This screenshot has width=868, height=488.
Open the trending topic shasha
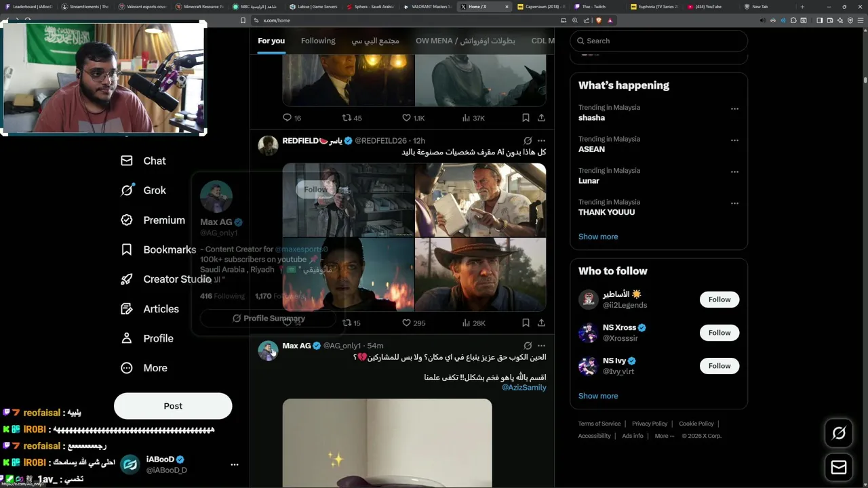tap(591, 118)
